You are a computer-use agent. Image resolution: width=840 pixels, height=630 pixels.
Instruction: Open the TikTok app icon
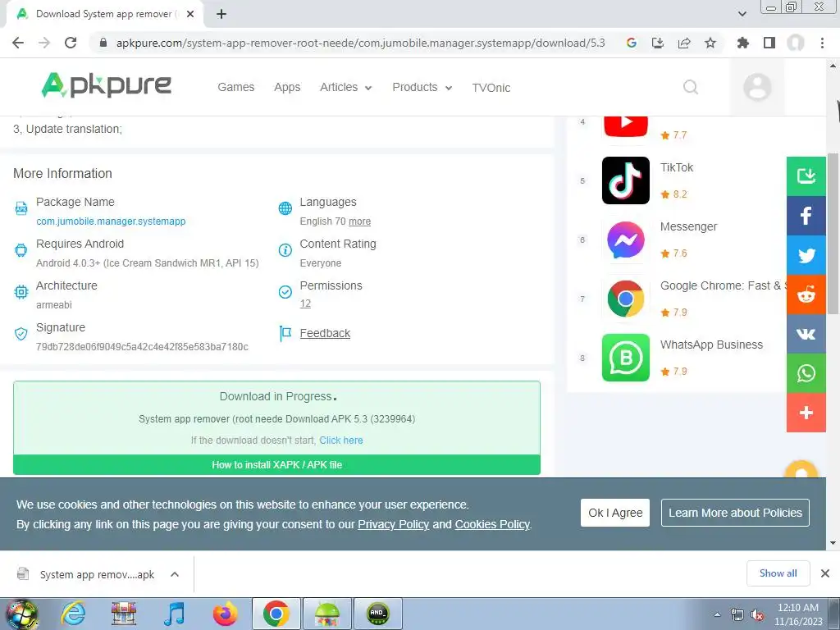(x=626, y=180)
